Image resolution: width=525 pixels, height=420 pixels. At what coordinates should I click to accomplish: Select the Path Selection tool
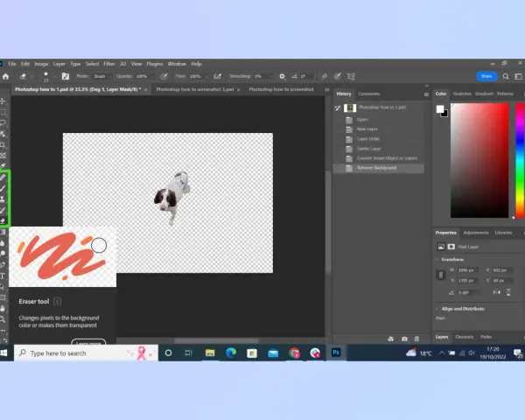pyautogui.click(x=3, y=287)
